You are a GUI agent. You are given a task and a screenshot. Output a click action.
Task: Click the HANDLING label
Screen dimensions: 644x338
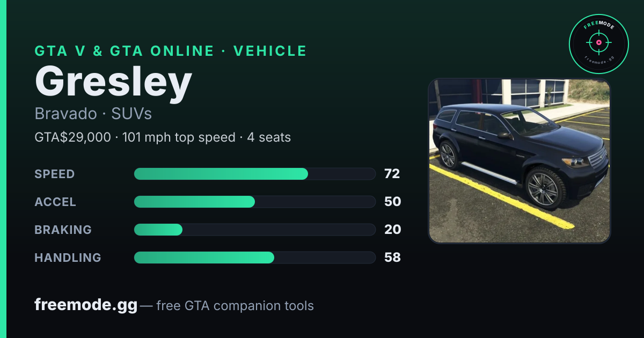tap(68, 258)
